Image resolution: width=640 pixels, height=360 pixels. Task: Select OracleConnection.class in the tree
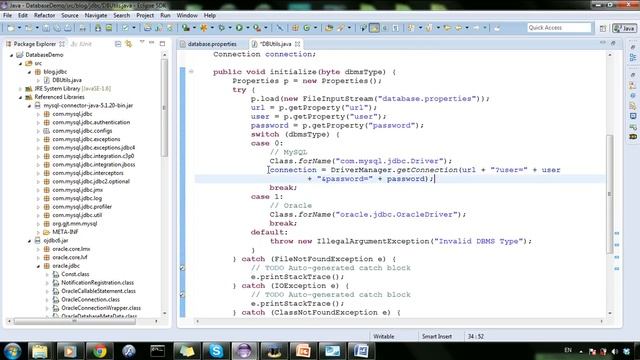click(91, 300)
